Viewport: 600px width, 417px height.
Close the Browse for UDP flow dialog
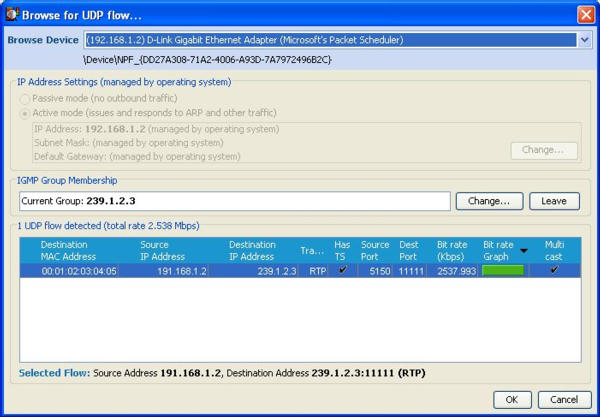[x=585, y=14]
